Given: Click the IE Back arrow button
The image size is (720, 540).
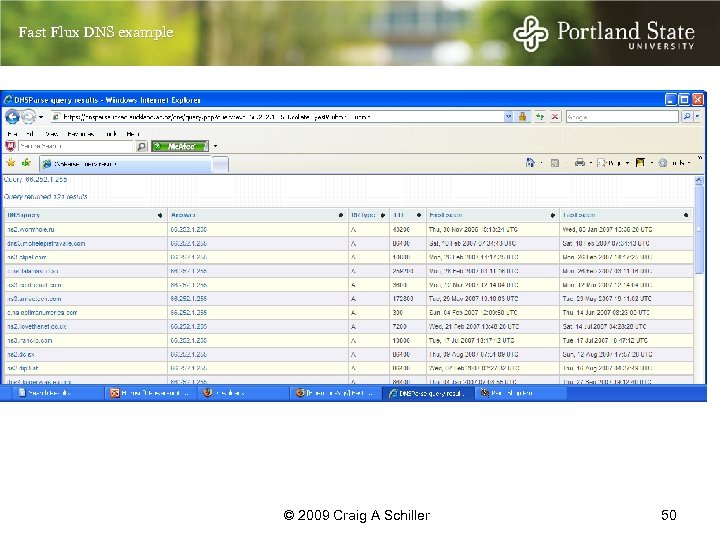Looking at the screenshot, I should tap(12, 117).
